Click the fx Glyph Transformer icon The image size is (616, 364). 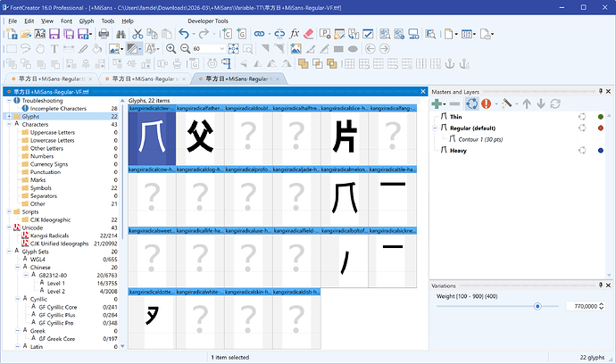point(295,34)
